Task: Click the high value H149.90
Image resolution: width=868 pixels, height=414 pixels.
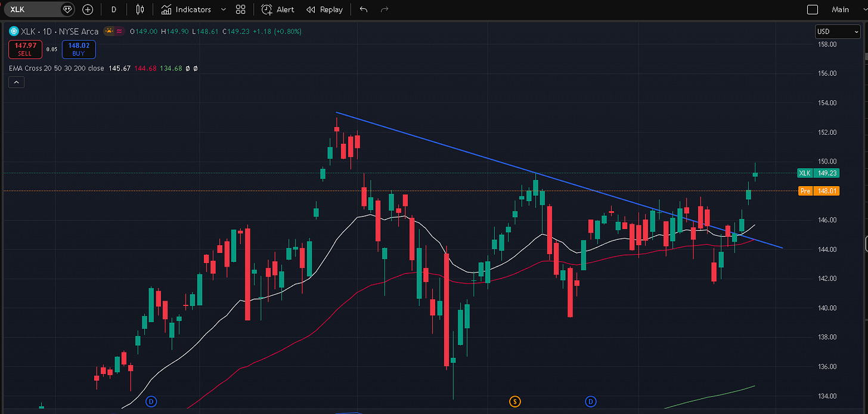Action: pyautogui.click(x=176, y=32)
